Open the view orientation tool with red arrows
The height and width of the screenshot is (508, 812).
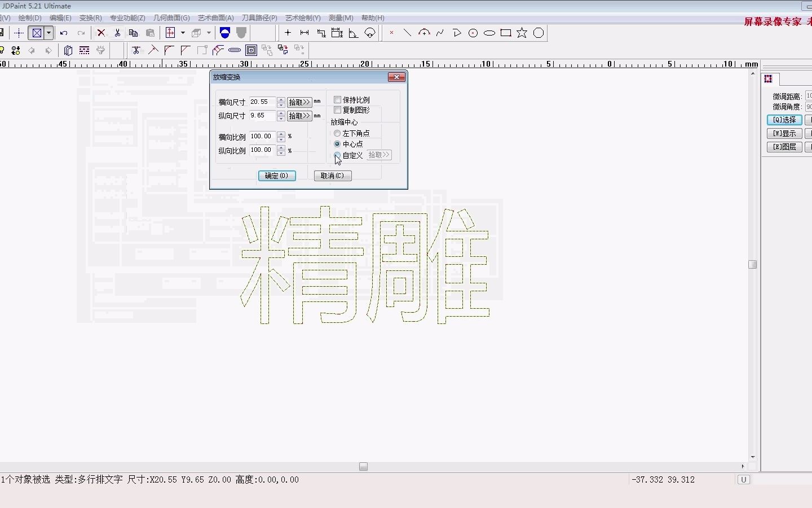(170, 33)
